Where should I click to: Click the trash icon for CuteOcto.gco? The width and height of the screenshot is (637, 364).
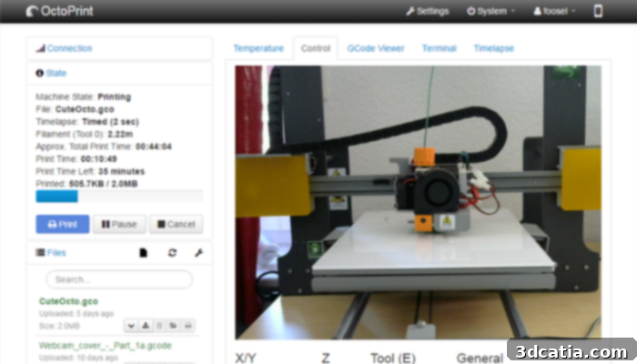point(159,326)
